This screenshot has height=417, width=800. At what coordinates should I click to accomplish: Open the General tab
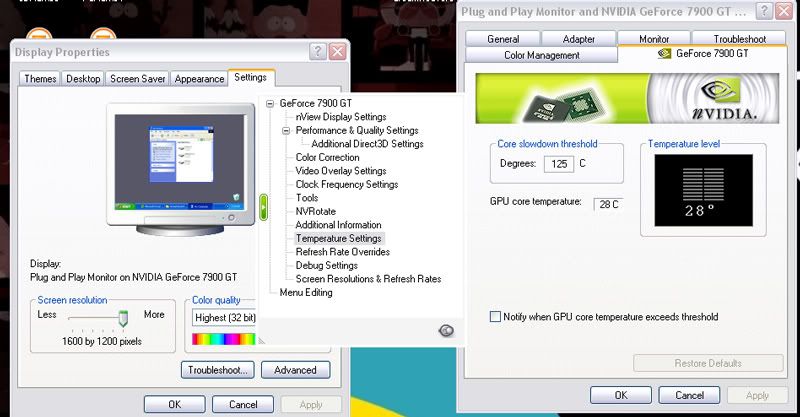tap(503, 39)
